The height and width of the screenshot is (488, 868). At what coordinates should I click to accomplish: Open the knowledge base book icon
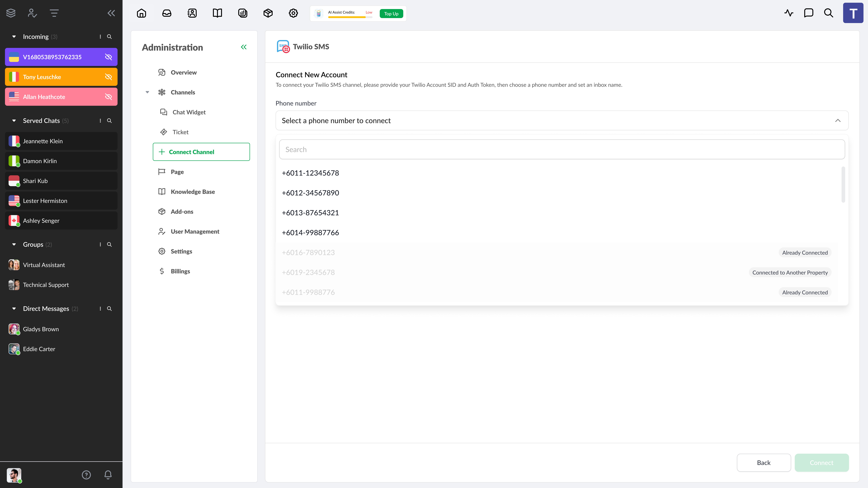click(217, 13)
